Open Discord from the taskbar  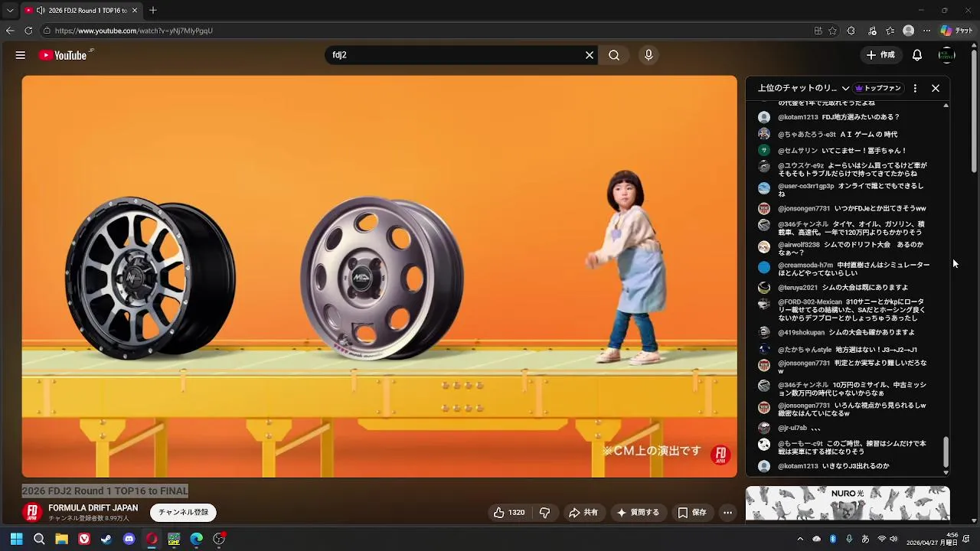tap(129, 539)
